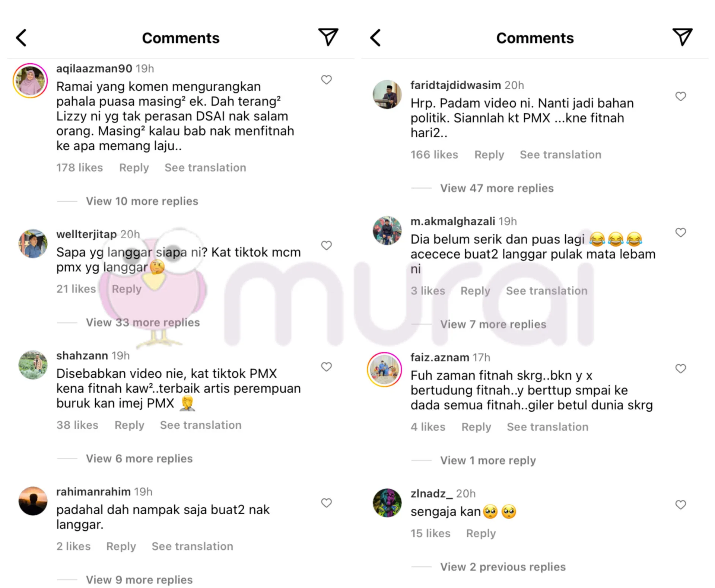
Task: Expand View 33 more replies
Action: tap(143, 322)
